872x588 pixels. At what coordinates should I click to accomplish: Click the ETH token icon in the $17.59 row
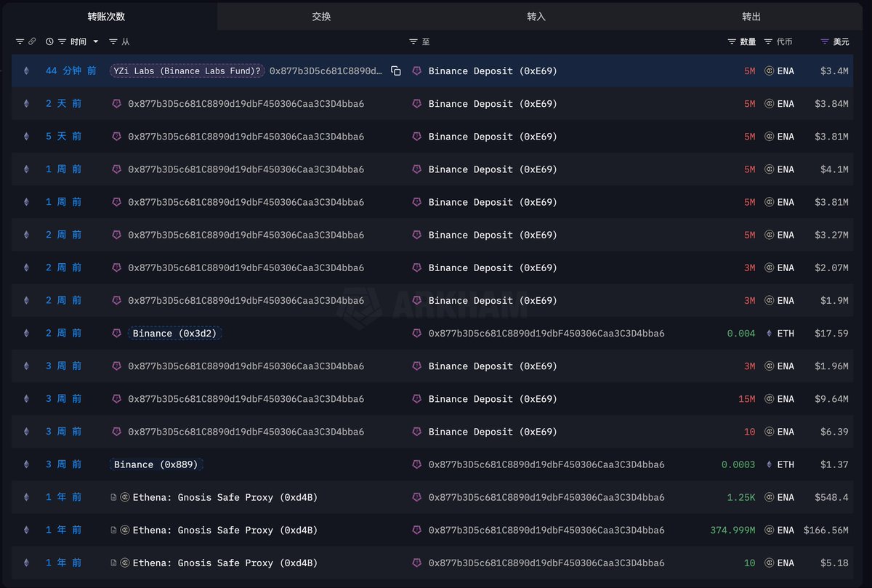(770, 333)
